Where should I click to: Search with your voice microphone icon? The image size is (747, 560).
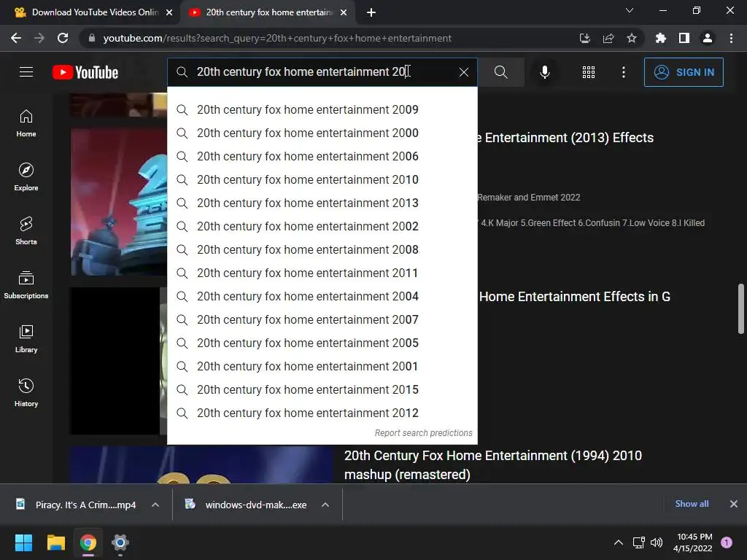(544, 72)
